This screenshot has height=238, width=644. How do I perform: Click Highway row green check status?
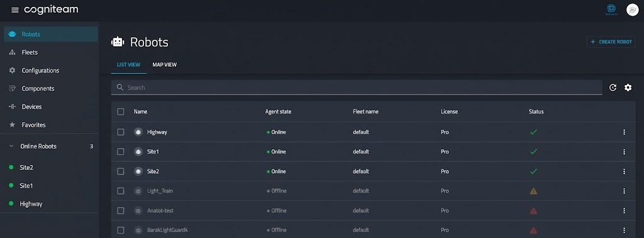[x=533, y=132]
